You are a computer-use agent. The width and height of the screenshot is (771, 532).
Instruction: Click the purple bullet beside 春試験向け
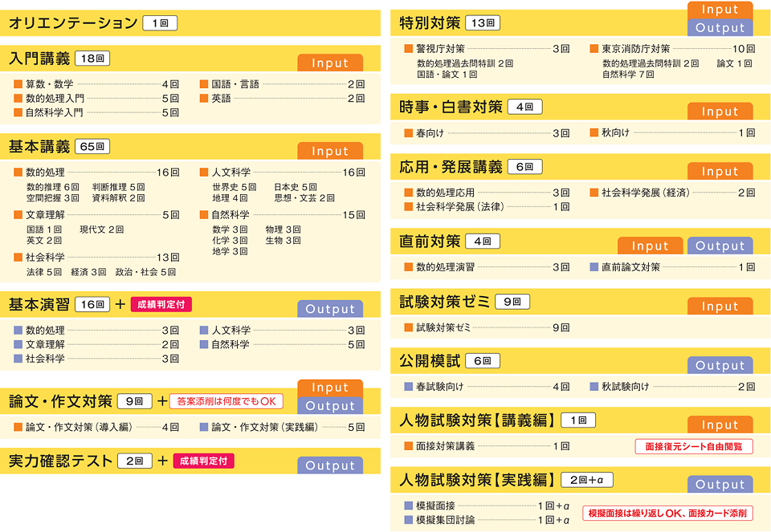coord(409,387)
